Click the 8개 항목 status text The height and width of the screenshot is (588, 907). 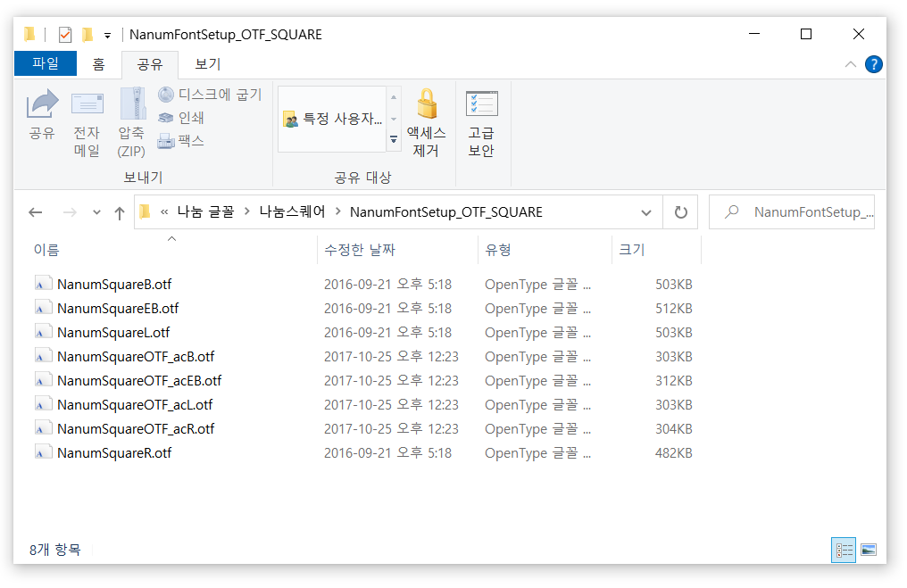point(55,550)
